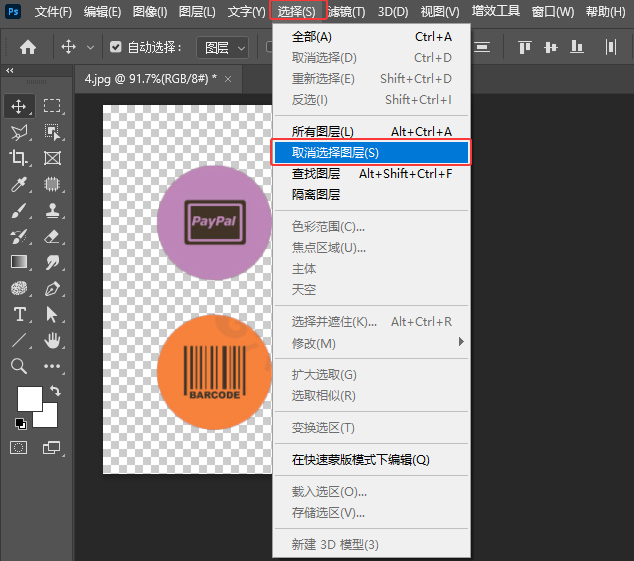Open the 文字(Y) menu

246,12
